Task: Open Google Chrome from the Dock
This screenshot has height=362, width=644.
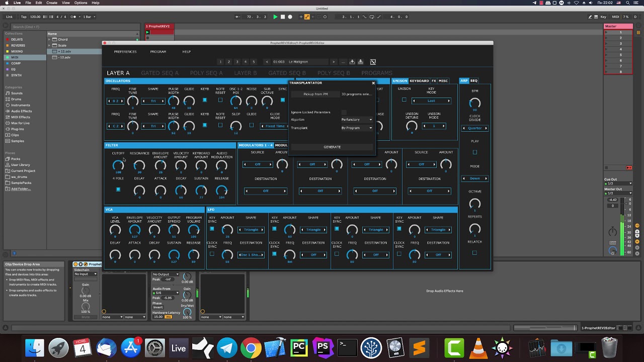Action: [x=251, y=348]
